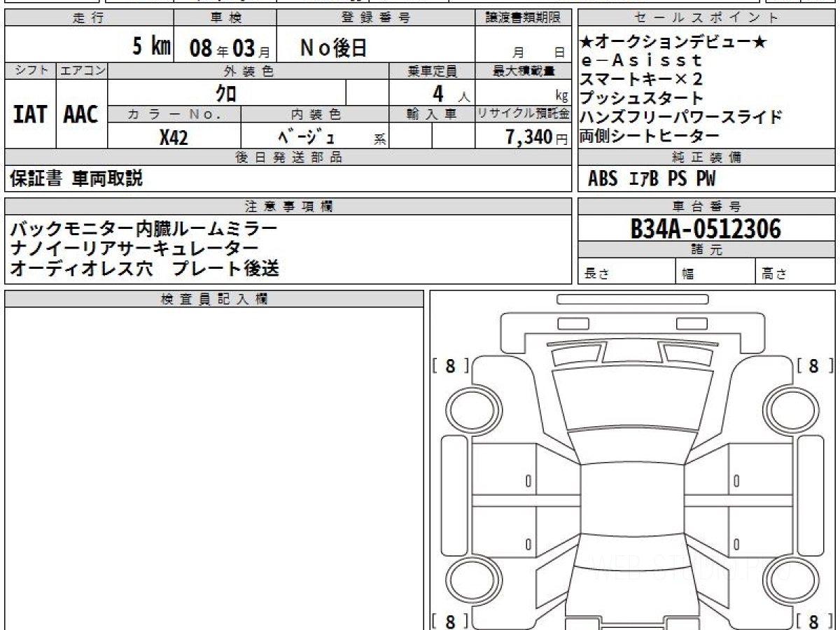Click the "車台番号" header
The width and height of the screenshot is (840, 630).
tap(706, 206)
